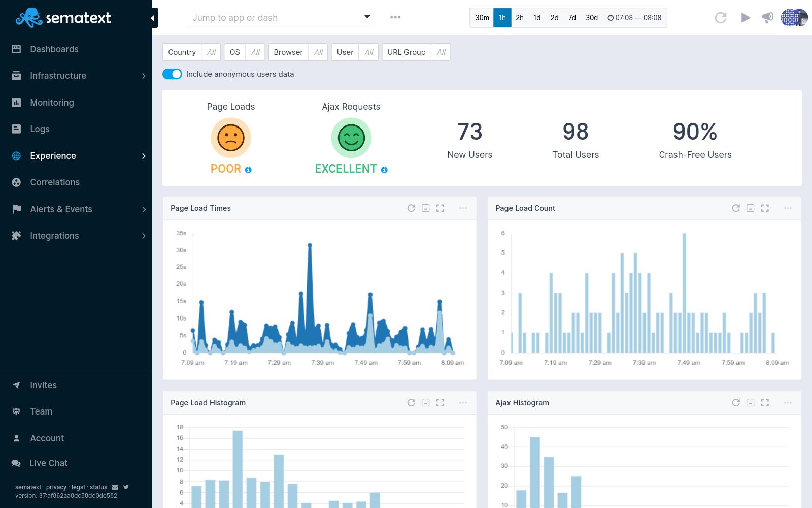Screen dimensions: 812x508
Task: Open the custom time range 07:08 — 08:08 picker
Action: [634, 18]
